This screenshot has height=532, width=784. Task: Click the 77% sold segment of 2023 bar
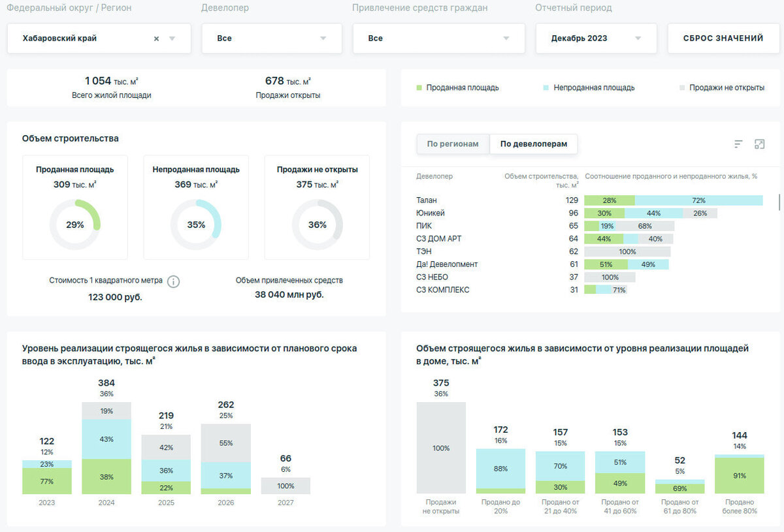(47, 481)
